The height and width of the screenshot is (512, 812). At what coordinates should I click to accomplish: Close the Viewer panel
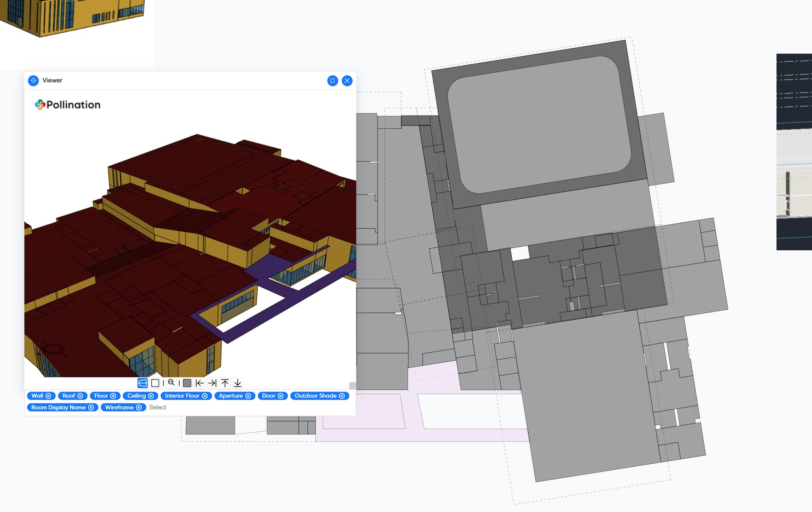347,81
